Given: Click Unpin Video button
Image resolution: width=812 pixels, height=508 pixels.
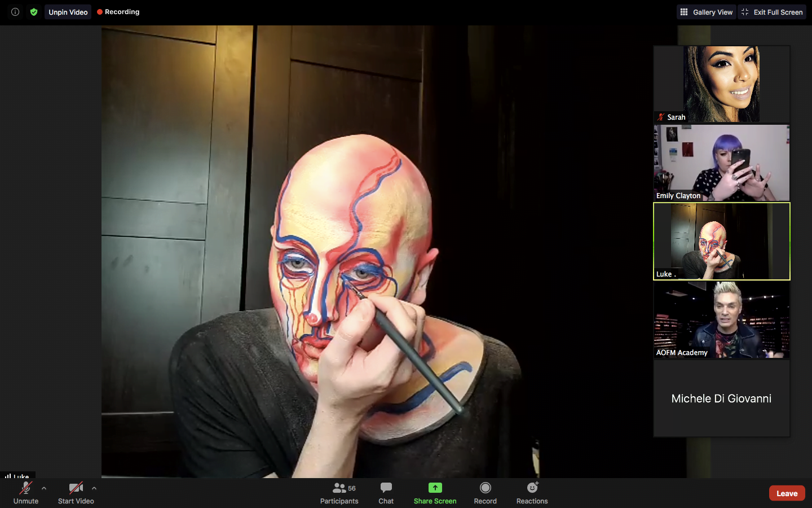Looking at the screenshot, I should click(x=68, y=12).
